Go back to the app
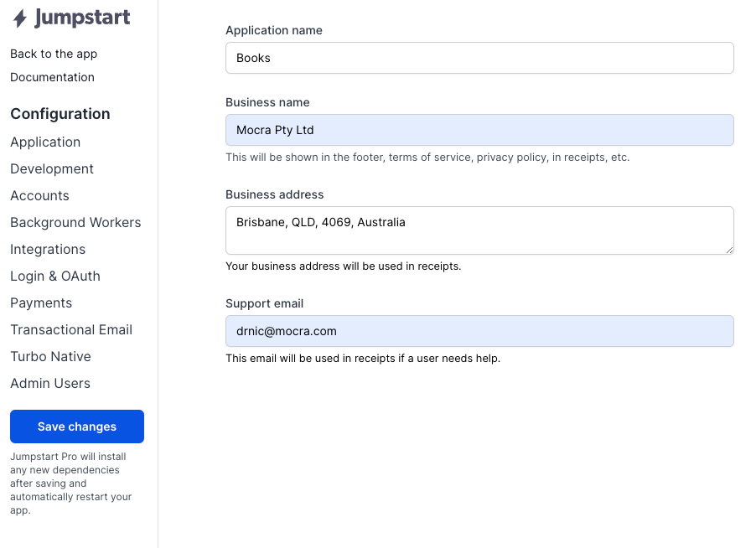This screenshot has width=756, height=548. pyautogui.click(x=54, y=54)
